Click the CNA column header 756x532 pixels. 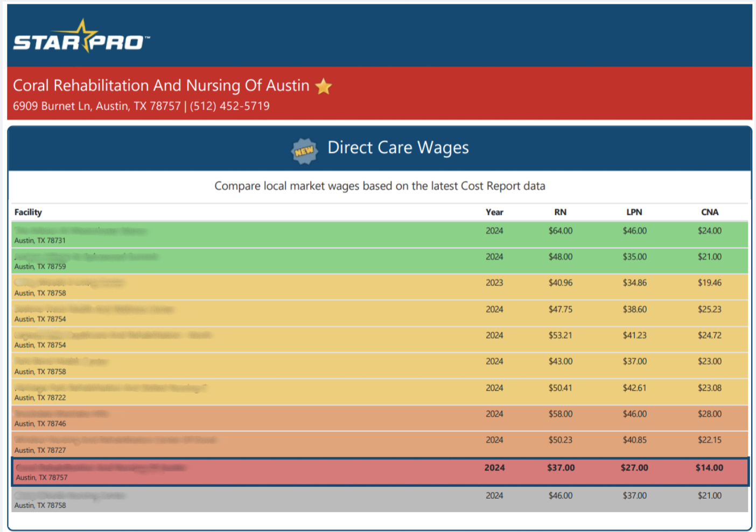(710, 212)
